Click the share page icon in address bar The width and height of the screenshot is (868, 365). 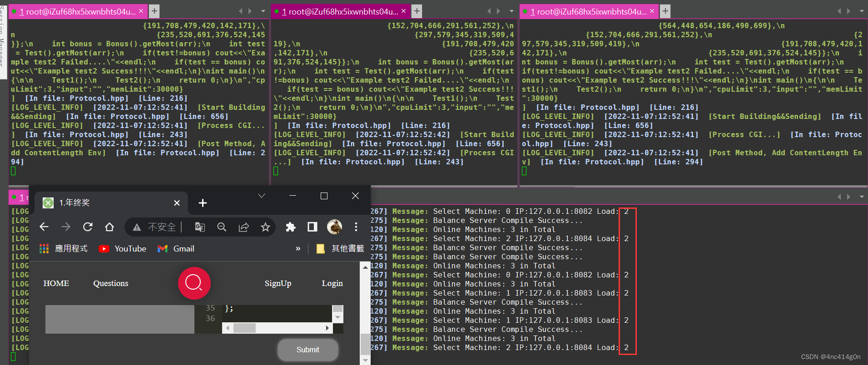tap(244, 227)
